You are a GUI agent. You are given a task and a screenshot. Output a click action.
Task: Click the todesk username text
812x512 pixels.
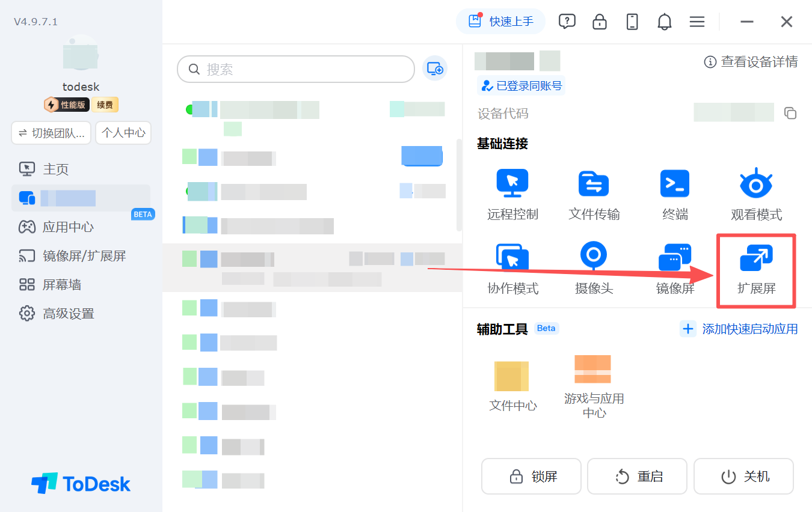point(81,87)
